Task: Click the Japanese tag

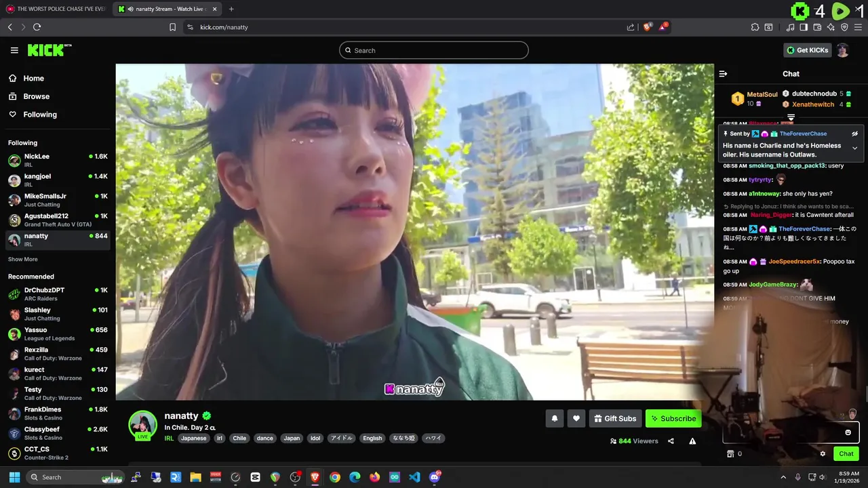Action: [193, 439]
